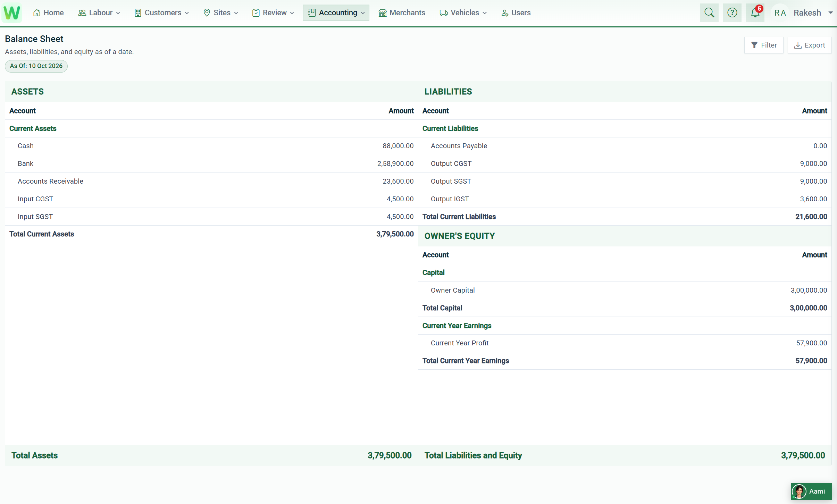Click the Rakesh user name

(807, 13)
